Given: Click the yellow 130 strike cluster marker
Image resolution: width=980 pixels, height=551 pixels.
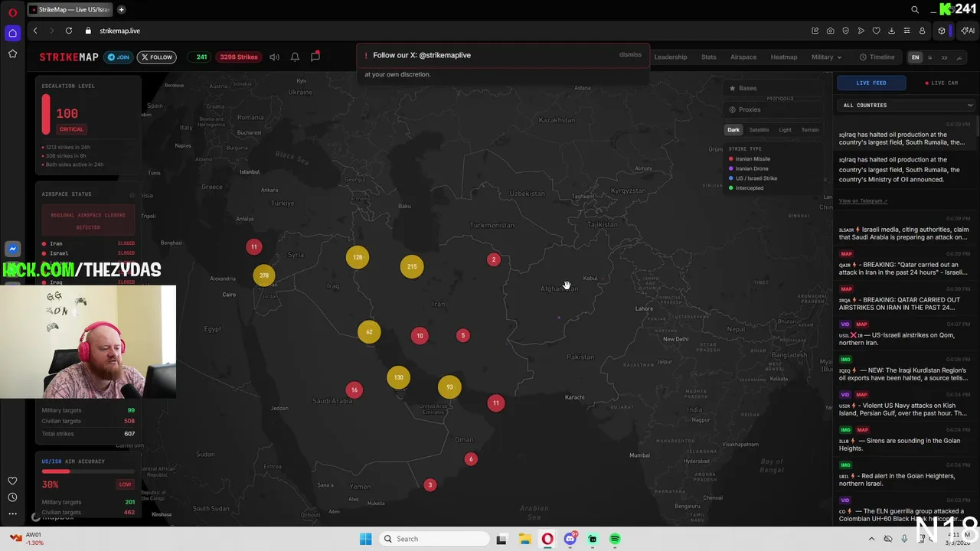Looking at the screenshot, I should coord(398,377).
